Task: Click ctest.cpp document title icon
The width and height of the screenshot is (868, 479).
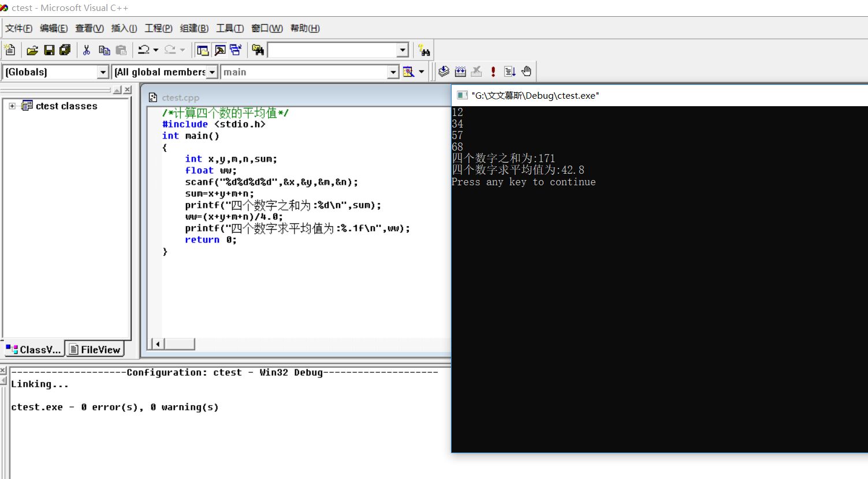Action: point(153,98)
